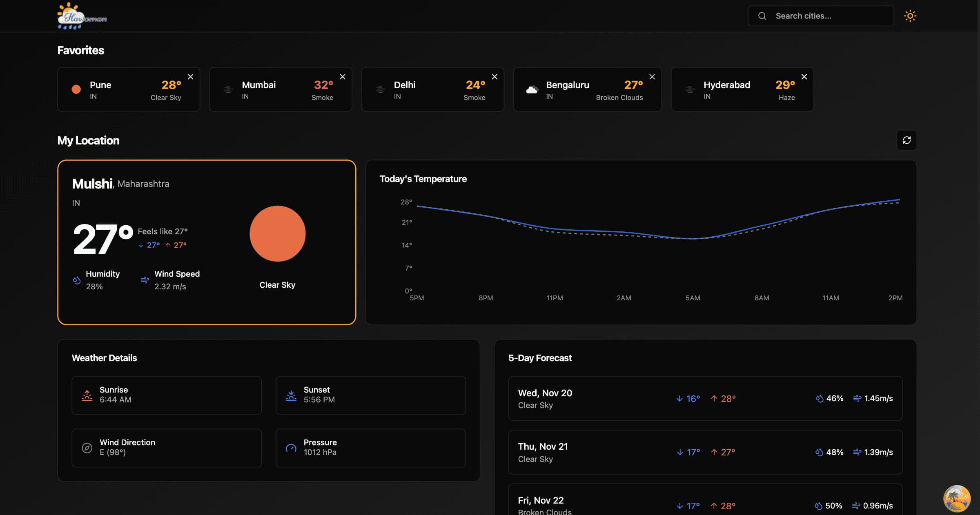Open the Hyderabad favorite card
This screenshot has height=515, width=980.
(x=742, y=89)
